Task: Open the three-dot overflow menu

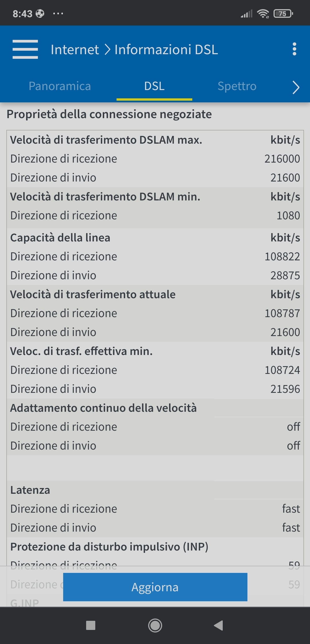Action: coord(294,49)
